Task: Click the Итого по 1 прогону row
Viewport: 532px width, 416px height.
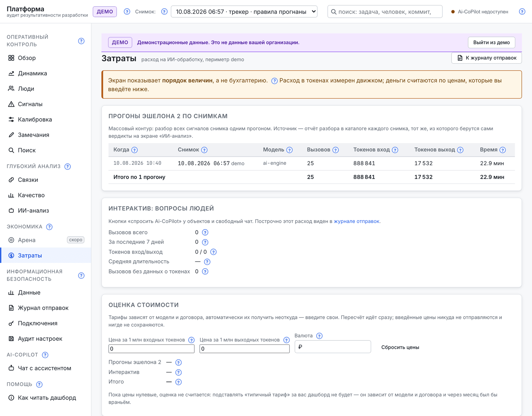Action: (312, 177)
